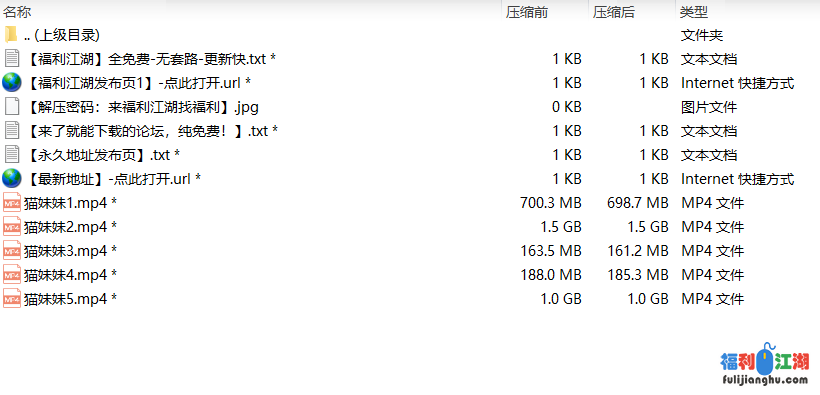
Task: Select file 猫妹妹4.mp4 by name
Action: coord(70,275)
